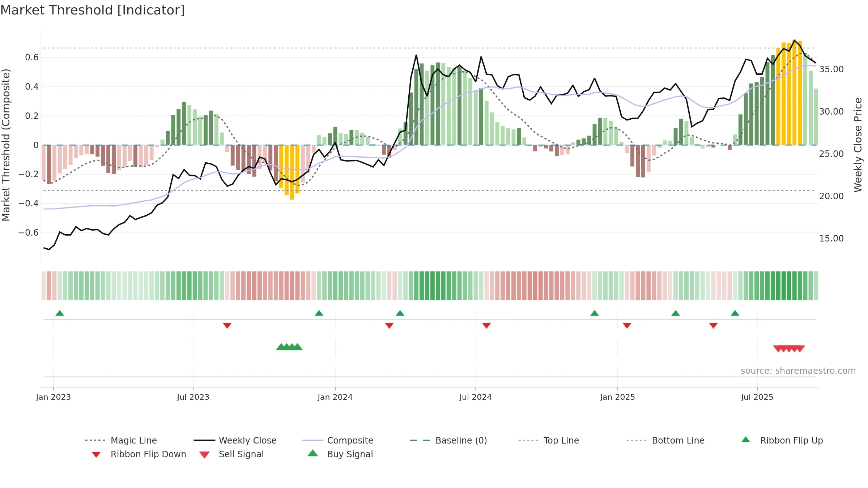Toggle the Composite legend entry
The height and width of the screenshot is (488, 868).
[x=337, y=440]
